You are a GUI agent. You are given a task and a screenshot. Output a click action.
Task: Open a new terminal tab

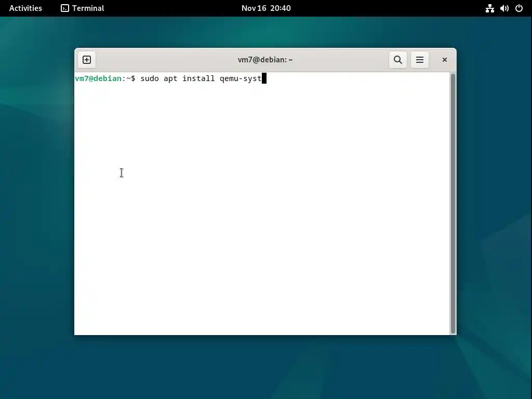(87, 60)
